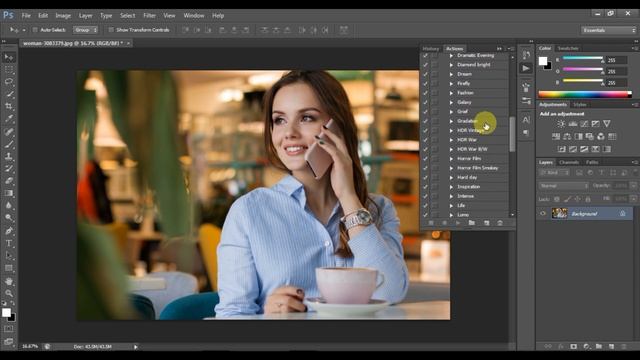Image resolution: width=640 pixels, height=360 pixels.
Task: Expand the Horror Film Smokey action
Action: (451, 168)
